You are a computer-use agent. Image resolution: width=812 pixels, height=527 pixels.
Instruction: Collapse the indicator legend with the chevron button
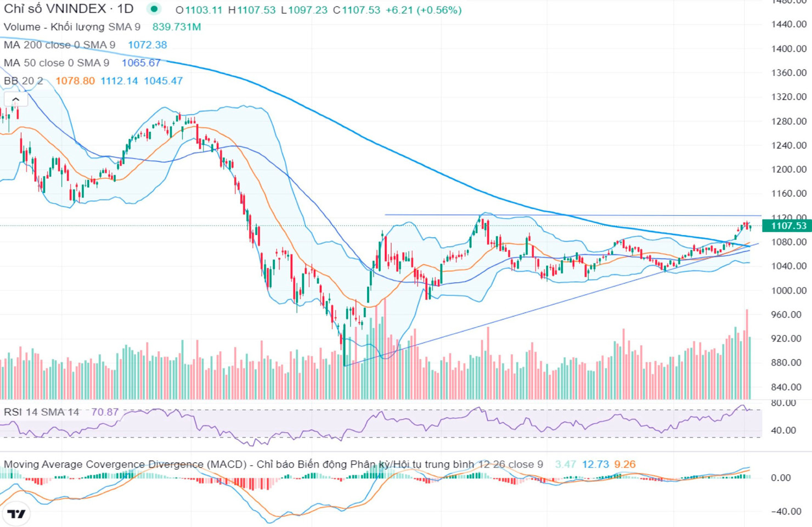tap(15, 99)
